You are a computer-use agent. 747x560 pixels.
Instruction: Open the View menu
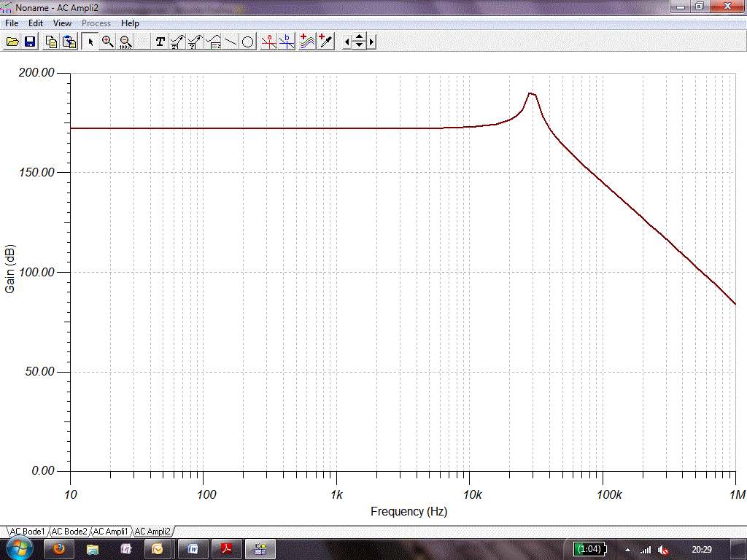(x=62, y=23)
